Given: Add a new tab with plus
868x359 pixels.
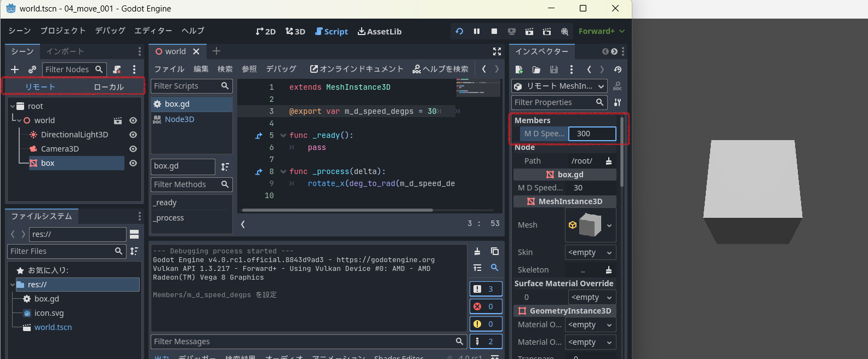Looking at the screenshot, I should (x=216, y=51).
